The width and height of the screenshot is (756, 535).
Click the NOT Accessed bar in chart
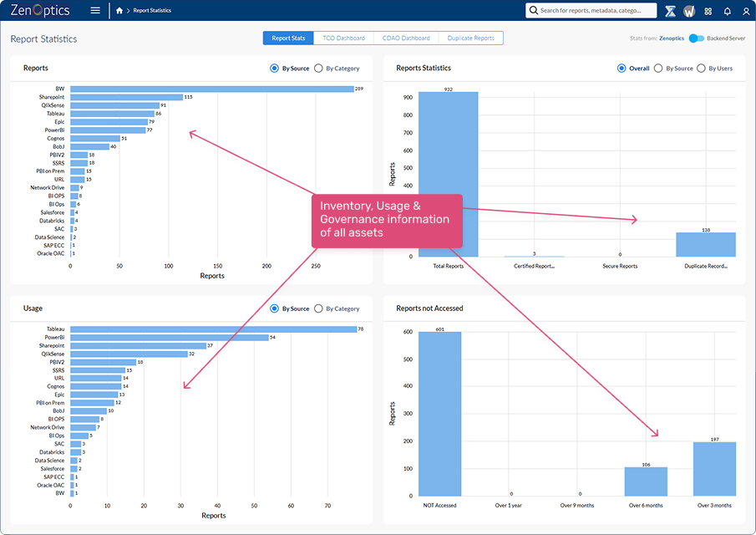(439, 414)
